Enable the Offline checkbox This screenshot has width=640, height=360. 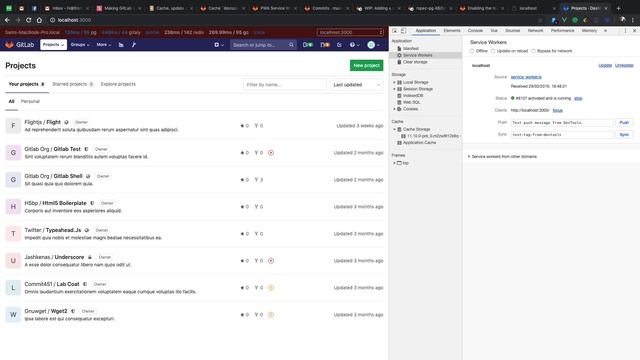(x=472, y=51)
